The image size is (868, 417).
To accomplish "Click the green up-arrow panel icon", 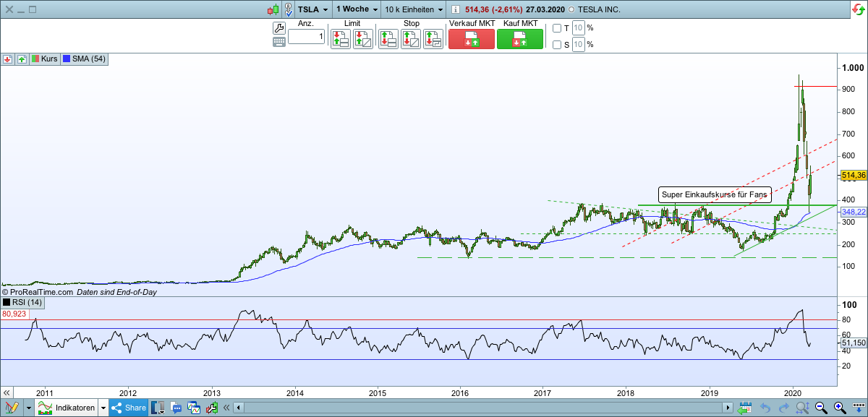I will tap(22, 59).
